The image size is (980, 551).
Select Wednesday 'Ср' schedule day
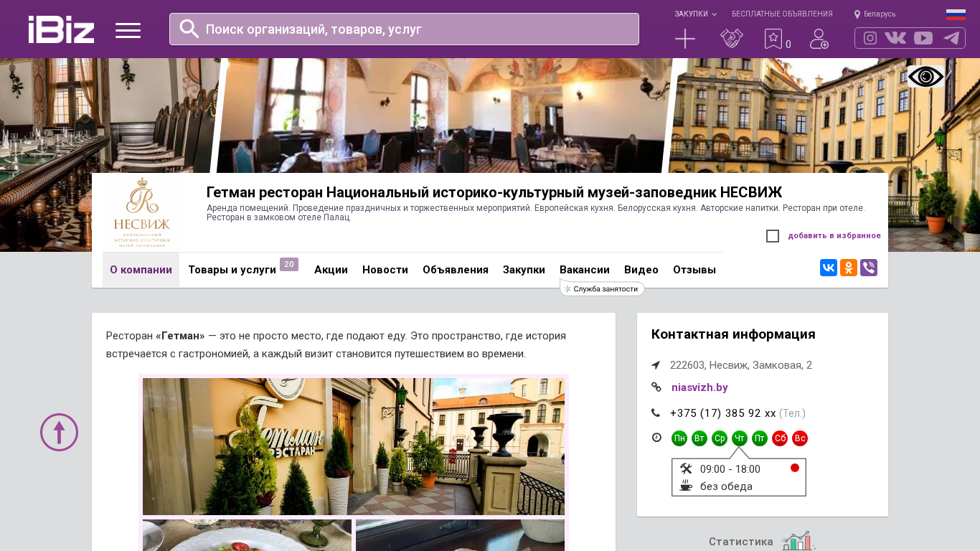pyautogui.click(x=720, y=438)
